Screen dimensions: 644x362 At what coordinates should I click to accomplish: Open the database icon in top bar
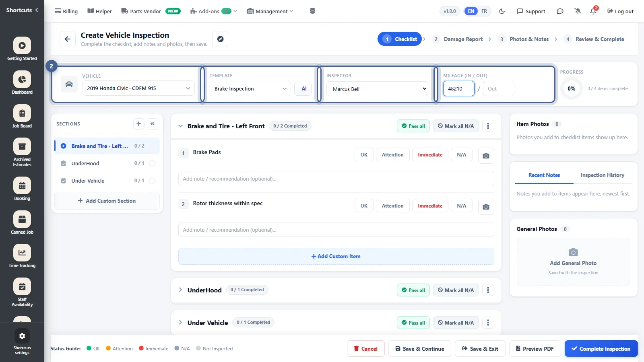point(312,11)
